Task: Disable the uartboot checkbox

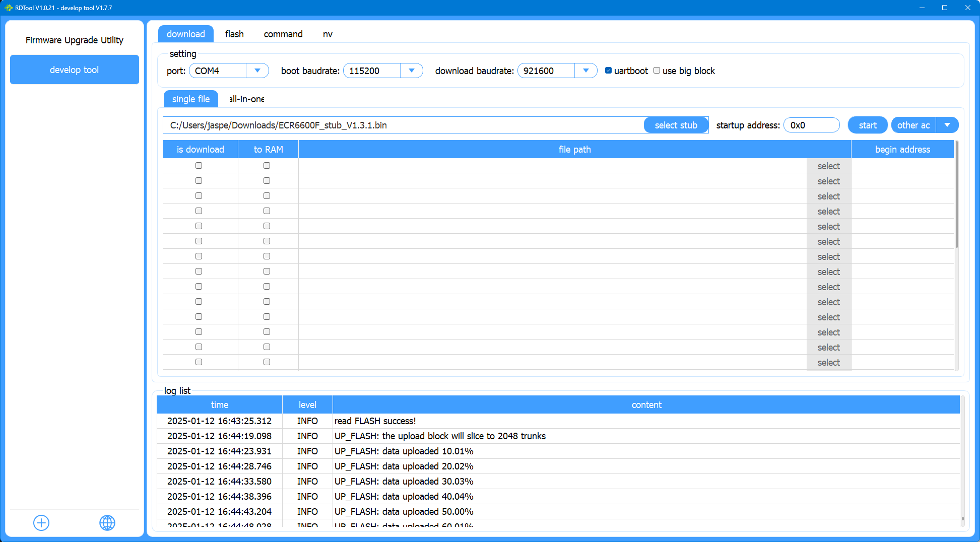Action: click(608, 71)
